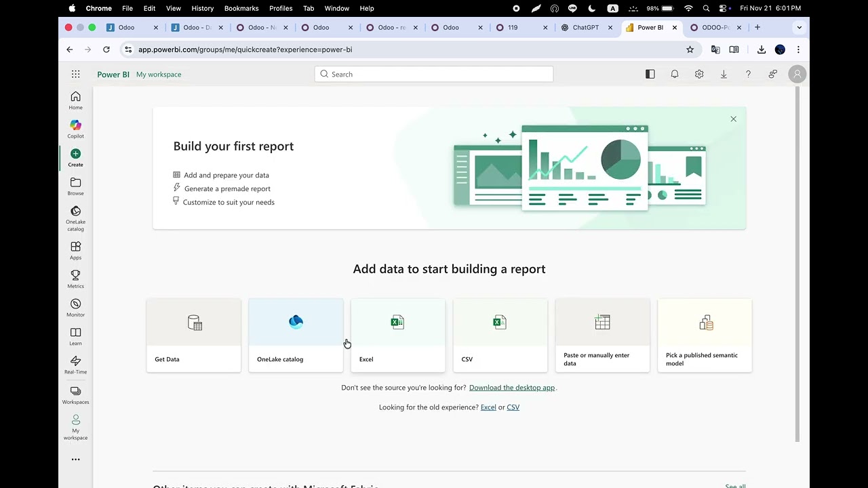This screenshot has width=868, height=488.
Task: Switch to the ChatGPT tab
Action: point(587,28)
